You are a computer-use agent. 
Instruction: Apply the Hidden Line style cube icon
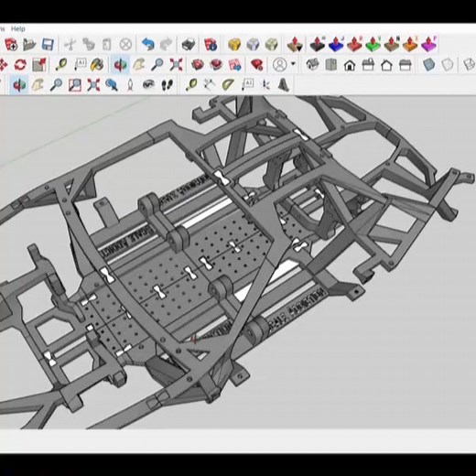click(448, 65)
